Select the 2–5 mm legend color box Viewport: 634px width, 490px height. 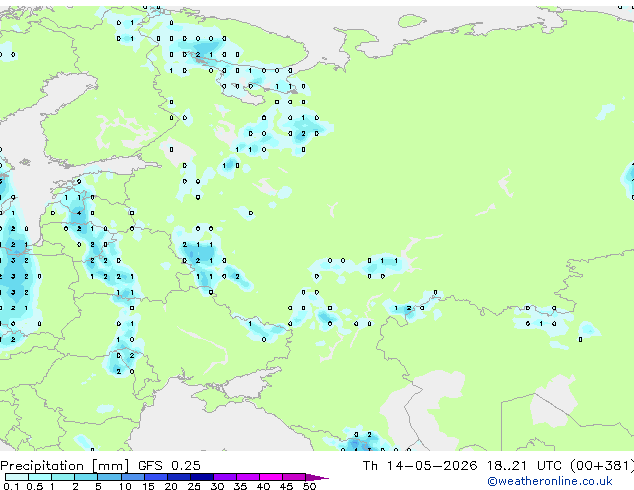click(x=86, y=477)
